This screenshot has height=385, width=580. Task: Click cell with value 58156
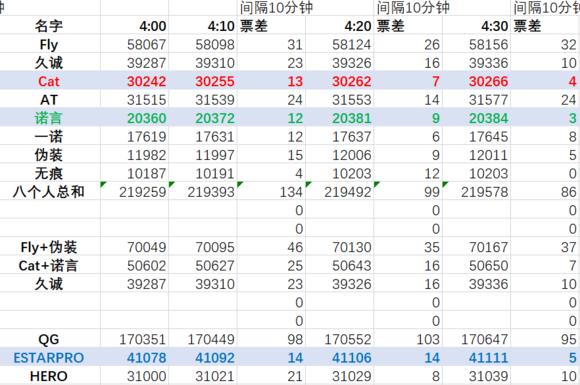(476, 44)
